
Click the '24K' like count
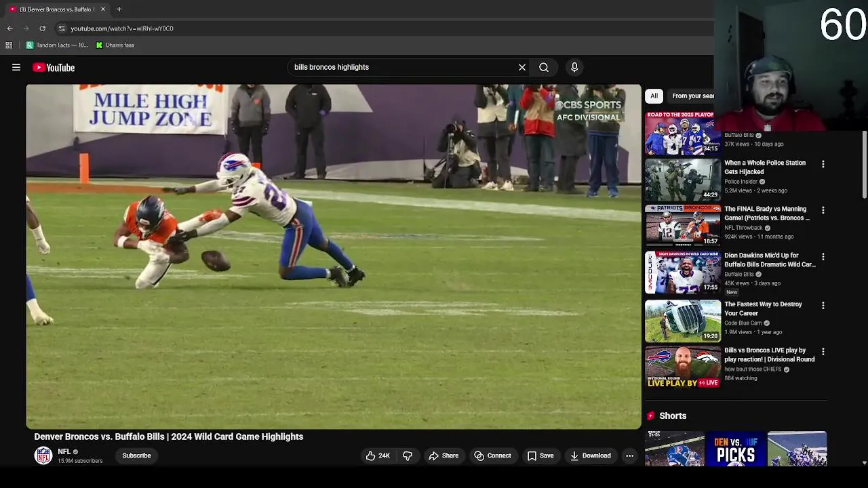tap(384, 455)
